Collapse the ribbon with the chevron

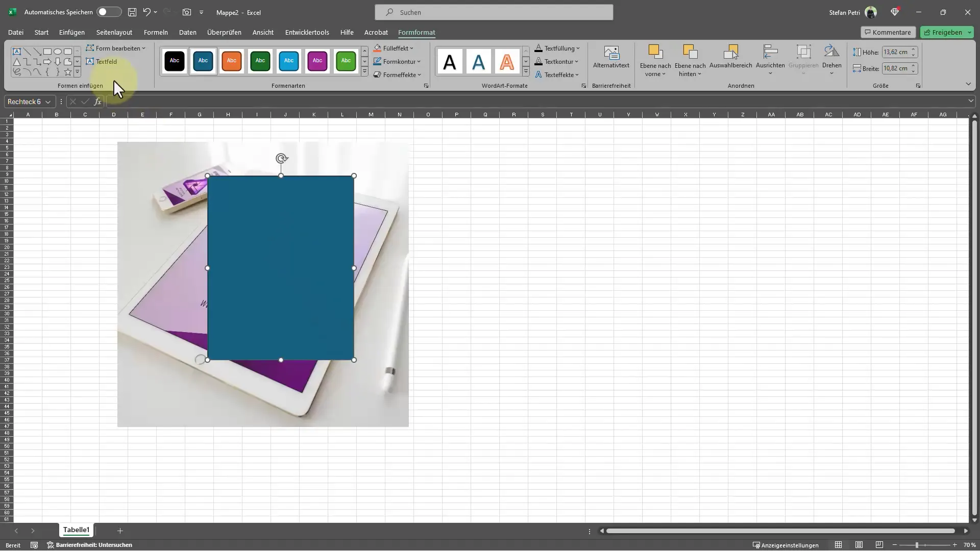click(968, 84)
